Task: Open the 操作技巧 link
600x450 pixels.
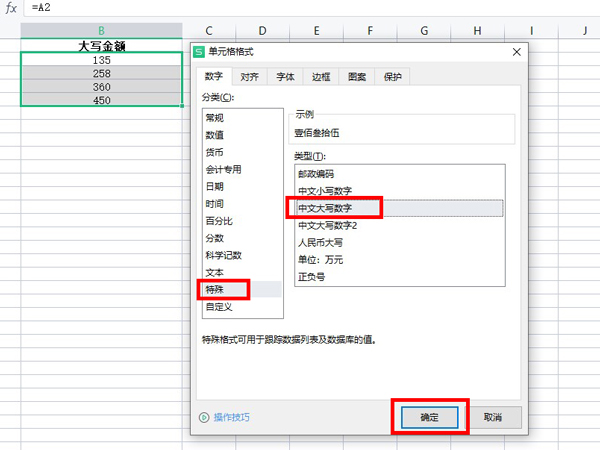Action: [x=232, y=417]
